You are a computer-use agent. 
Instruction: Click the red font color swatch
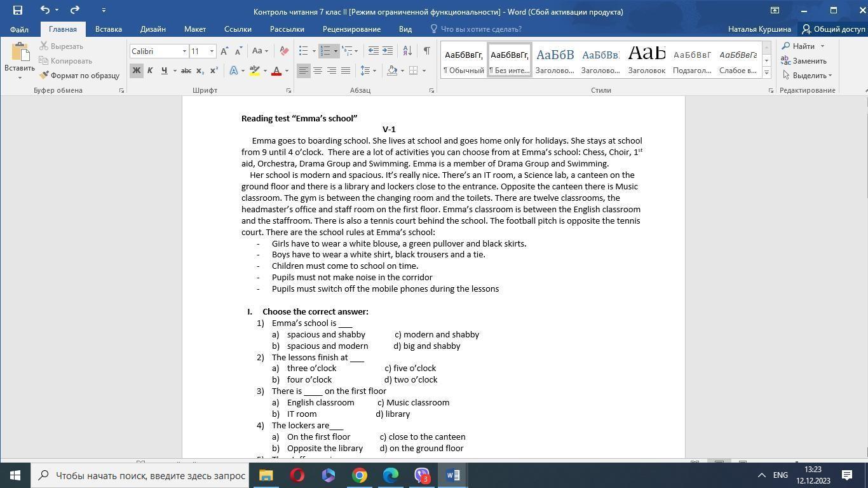(276, 71)
